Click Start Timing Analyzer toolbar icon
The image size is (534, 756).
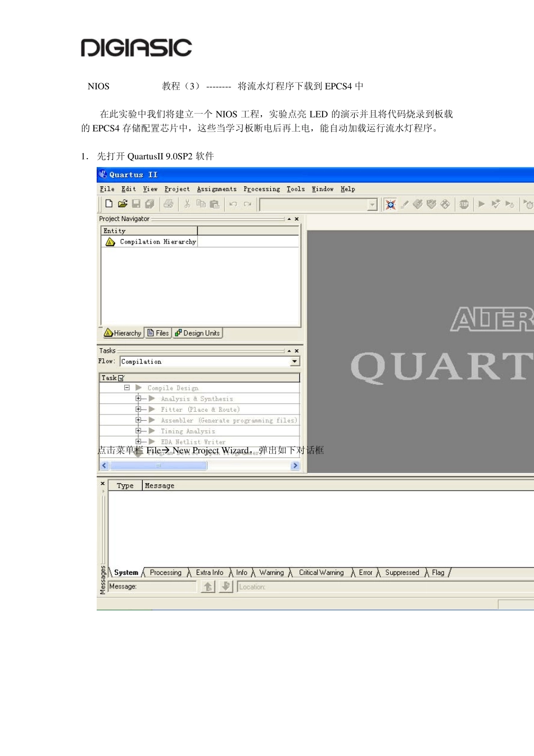(509, 204)
